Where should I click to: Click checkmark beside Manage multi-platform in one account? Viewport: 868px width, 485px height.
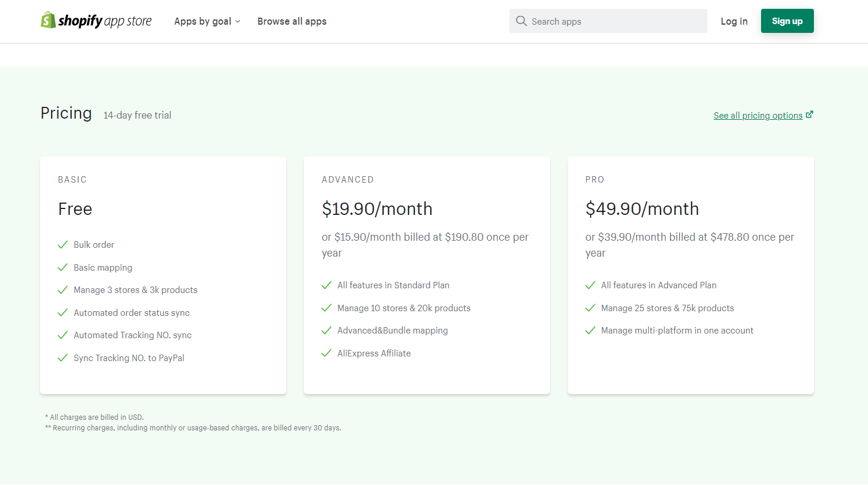(x=591, y=331)
